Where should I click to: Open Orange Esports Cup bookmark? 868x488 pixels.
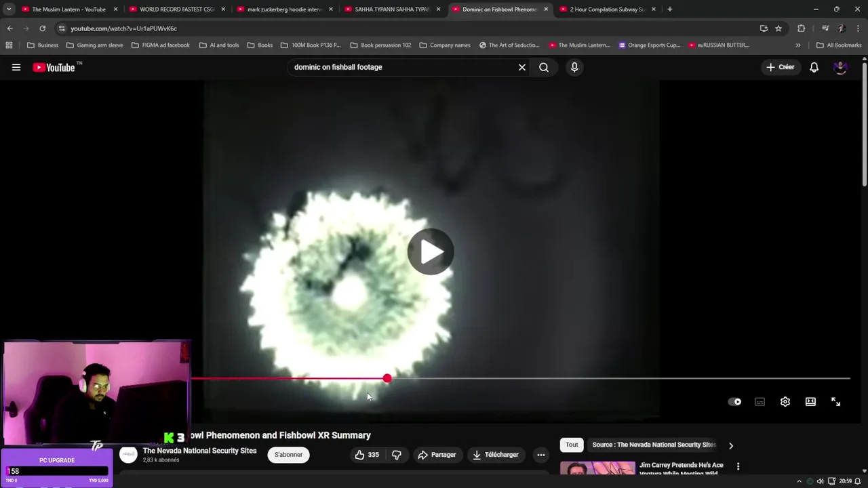(649, 45)
